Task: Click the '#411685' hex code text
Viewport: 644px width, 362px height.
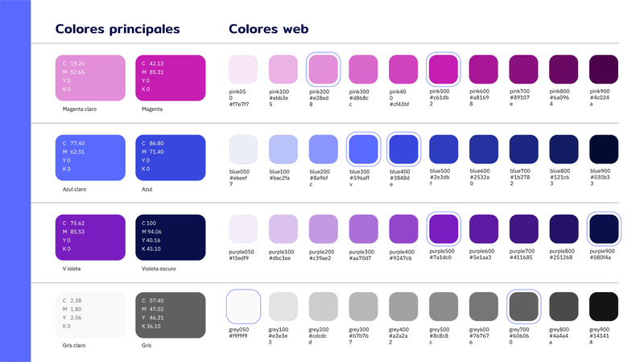Action: (521, 257)
